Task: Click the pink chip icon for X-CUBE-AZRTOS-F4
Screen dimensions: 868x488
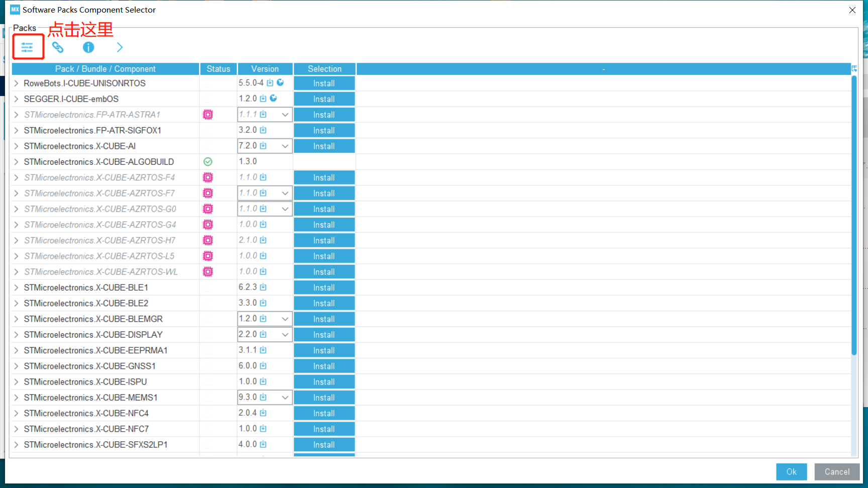Action: 208,177
